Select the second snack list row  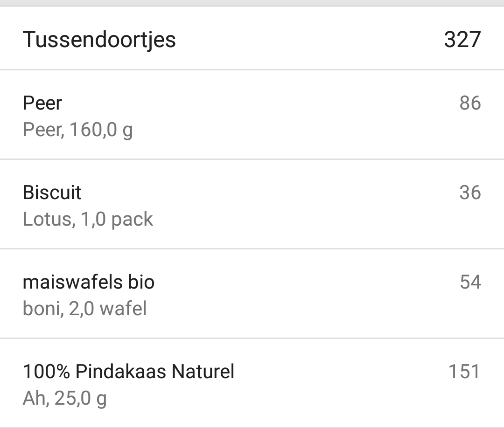(x=252, y=204)
